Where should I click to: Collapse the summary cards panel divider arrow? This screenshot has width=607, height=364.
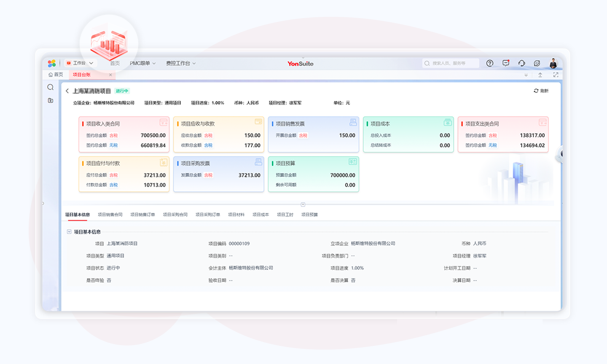303,205
